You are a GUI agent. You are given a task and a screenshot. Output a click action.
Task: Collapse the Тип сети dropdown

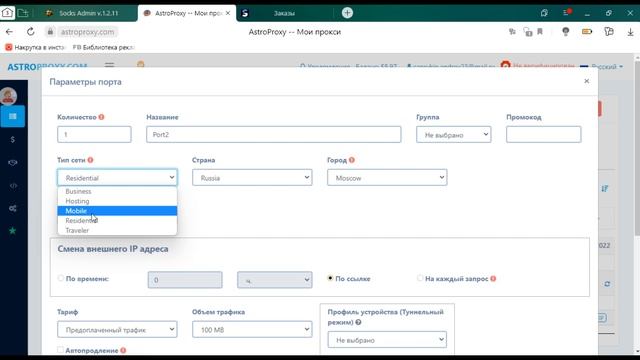117,178
